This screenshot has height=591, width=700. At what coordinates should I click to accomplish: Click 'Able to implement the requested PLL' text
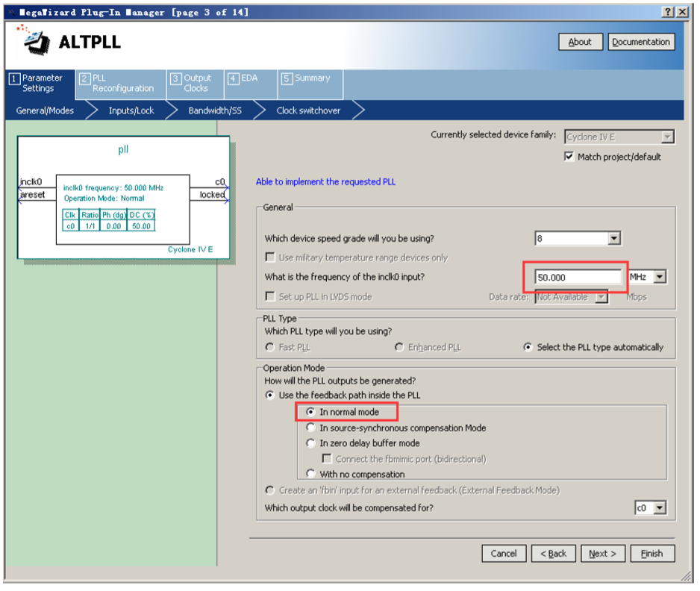[x=325, y=181]
